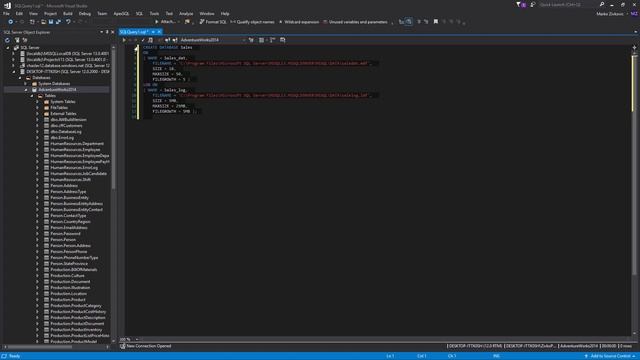This screenshot has height=360, width=640.
Task: Click the Results as Grid icon in the query toolbar
Action: (262, 40)
